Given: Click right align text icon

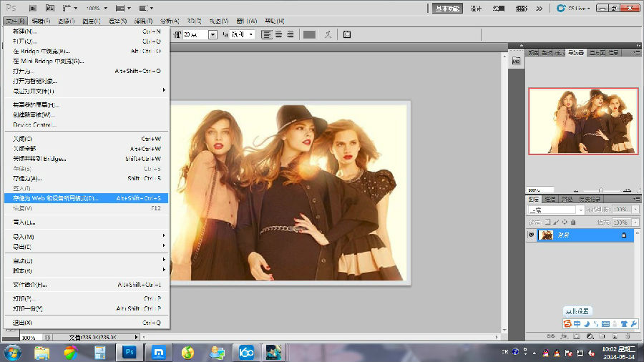Looking at the screenshot, I should (291, 34).
